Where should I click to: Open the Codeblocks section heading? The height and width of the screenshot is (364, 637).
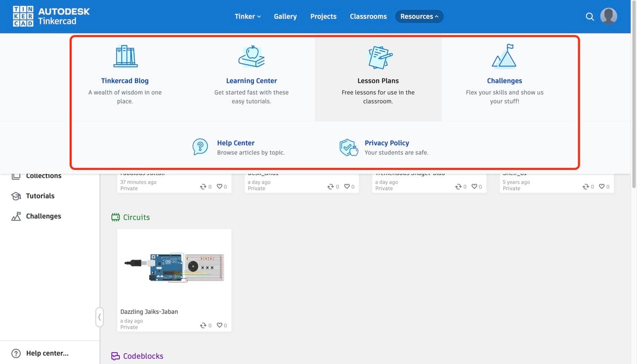pyautogui.click(x=143, y=357)
